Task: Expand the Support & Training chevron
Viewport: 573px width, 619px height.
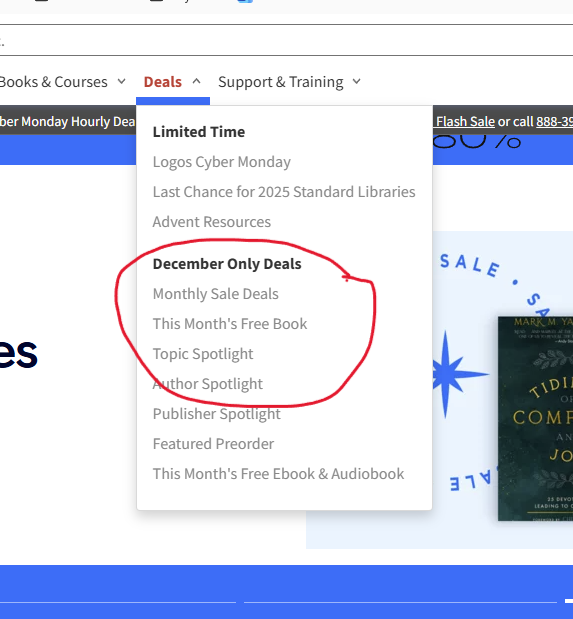Action: (357, 81)
